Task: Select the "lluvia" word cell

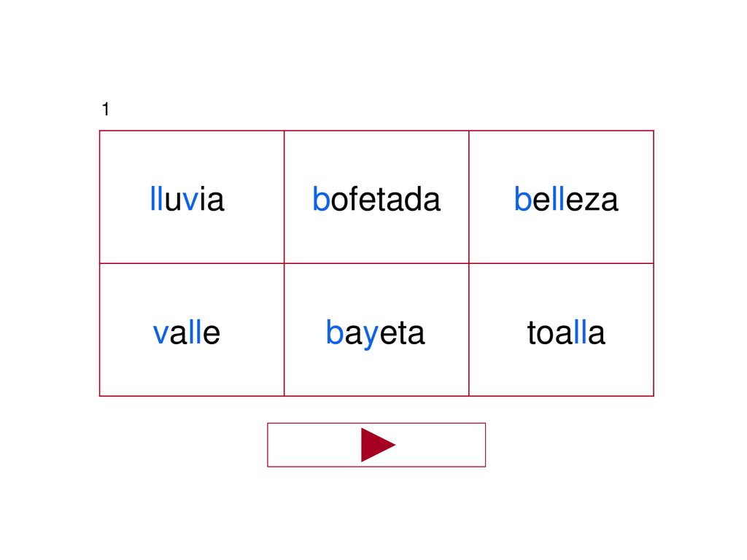Action: click(192, 197)
